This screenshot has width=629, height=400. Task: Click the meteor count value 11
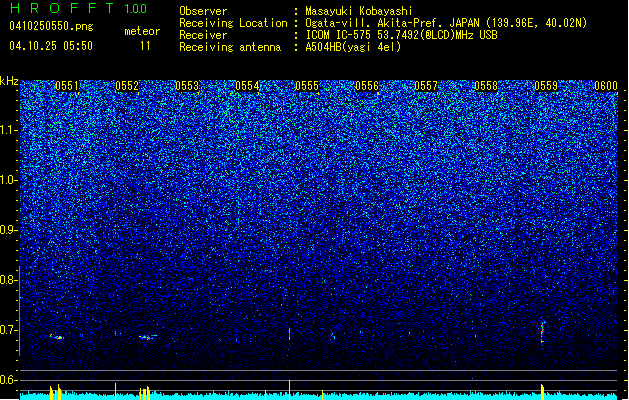coord(145,46)
